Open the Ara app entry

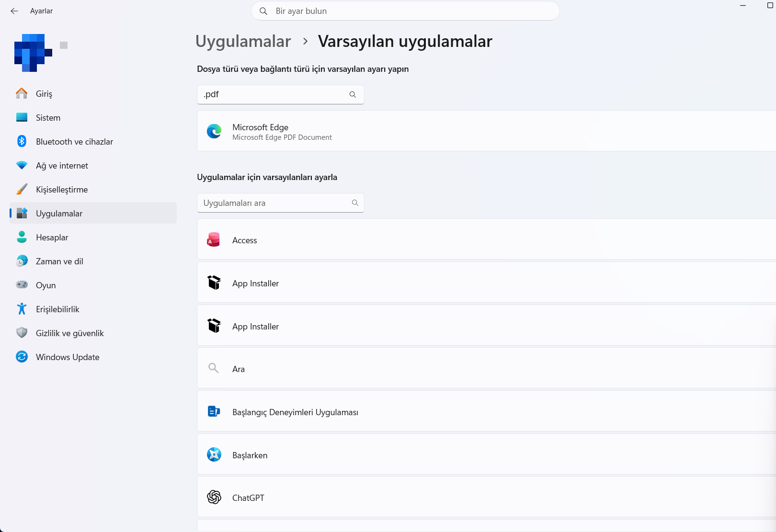[x=486, y=368]
